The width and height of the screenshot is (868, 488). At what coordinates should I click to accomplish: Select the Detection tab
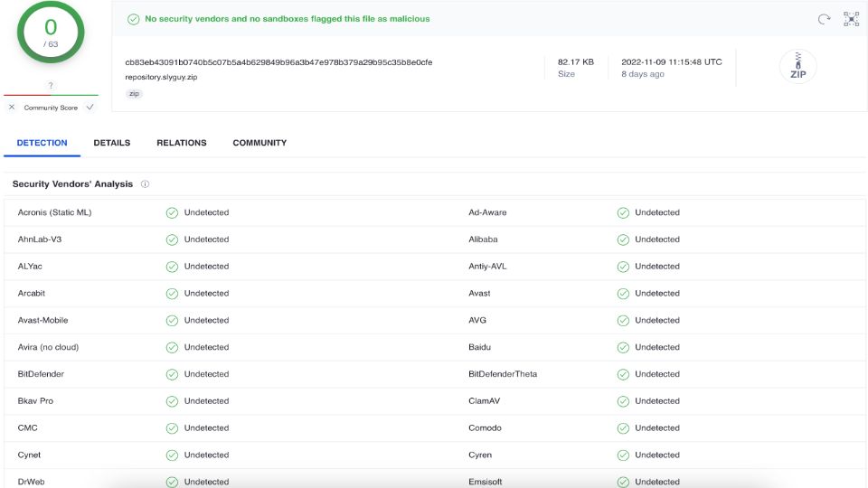pyautogui.click(x=42, y=143)
